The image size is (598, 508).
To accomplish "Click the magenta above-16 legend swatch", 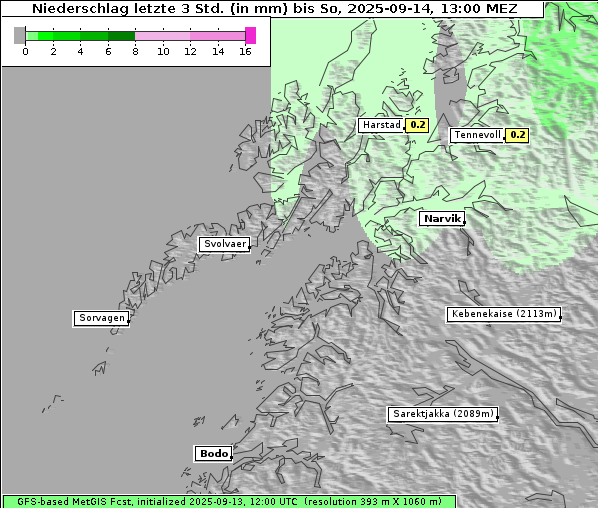I will [x=251, y=35].
